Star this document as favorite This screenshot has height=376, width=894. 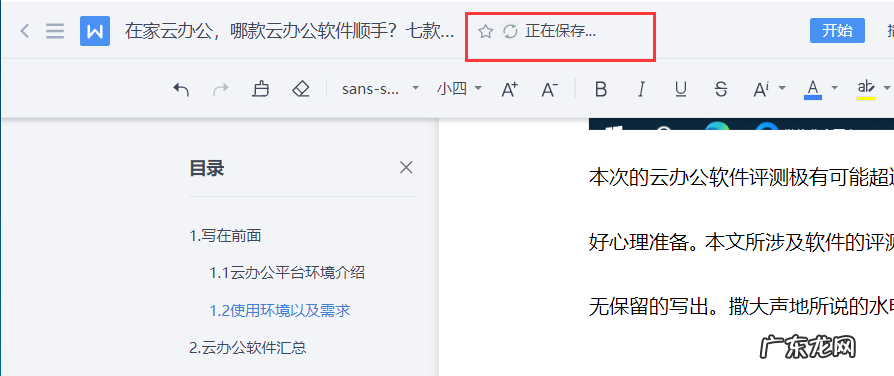click(x=485, y=31)
